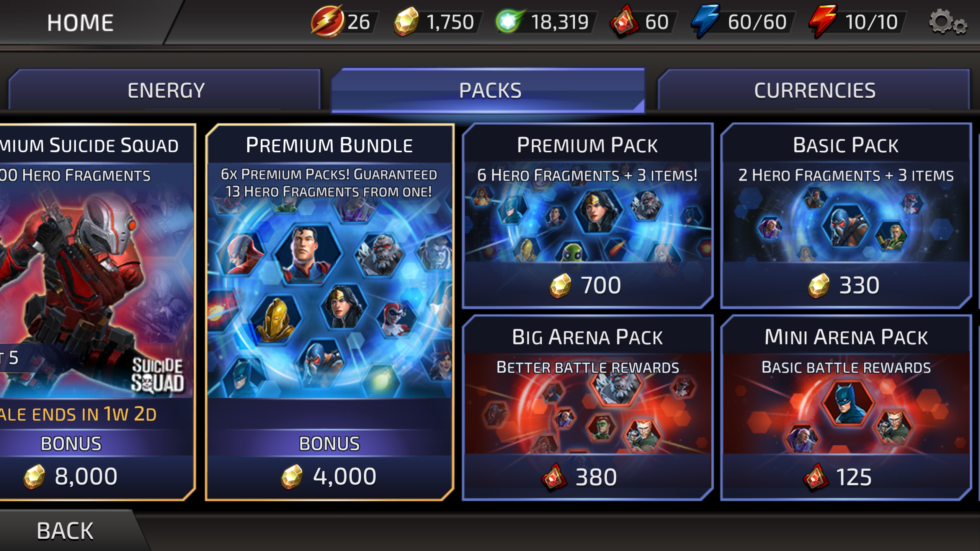
Task: Tap the red arena crystal icon in the top bar
Action: [624, 21]
